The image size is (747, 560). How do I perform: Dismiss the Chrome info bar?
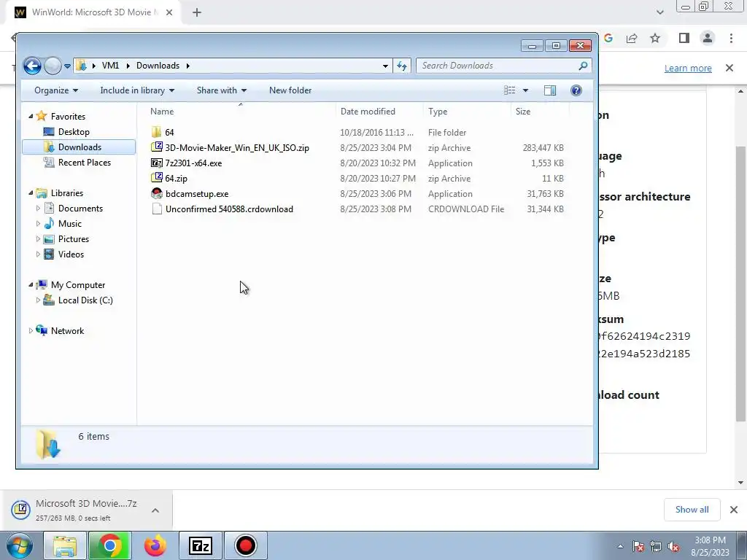click(729, 68)
